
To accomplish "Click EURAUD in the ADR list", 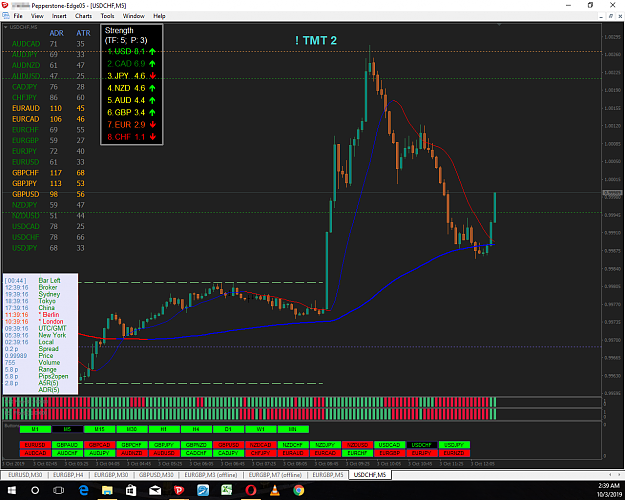I will coord(26,108).
